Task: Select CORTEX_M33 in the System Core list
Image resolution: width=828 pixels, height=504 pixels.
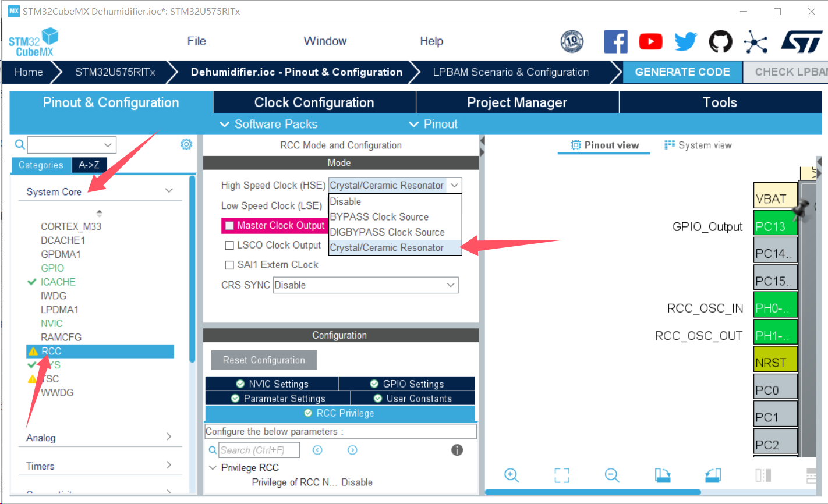Action: point(71,226)
